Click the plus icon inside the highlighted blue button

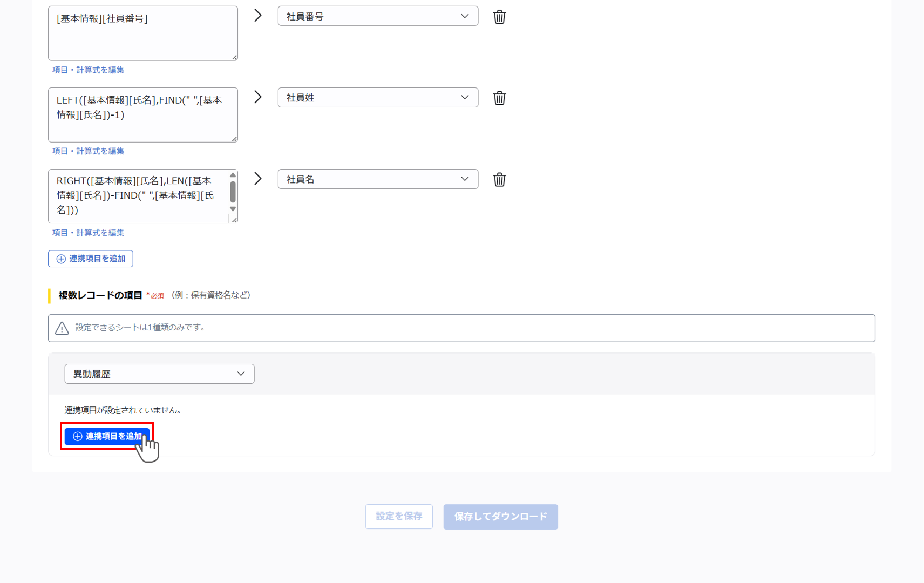[x=77, y=436]
